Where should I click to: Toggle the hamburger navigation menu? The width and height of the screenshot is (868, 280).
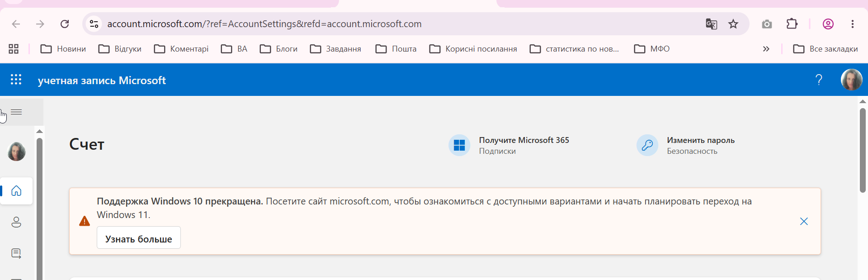16,112
